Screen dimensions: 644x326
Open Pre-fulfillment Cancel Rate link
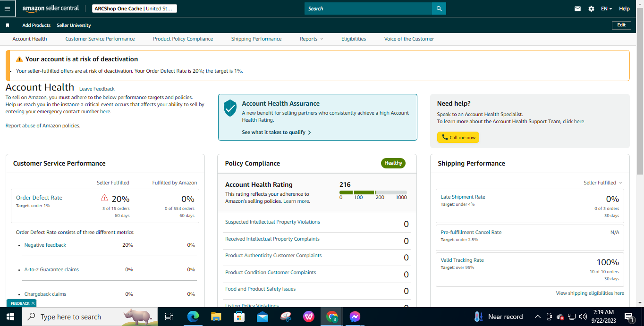pos(471,232)
